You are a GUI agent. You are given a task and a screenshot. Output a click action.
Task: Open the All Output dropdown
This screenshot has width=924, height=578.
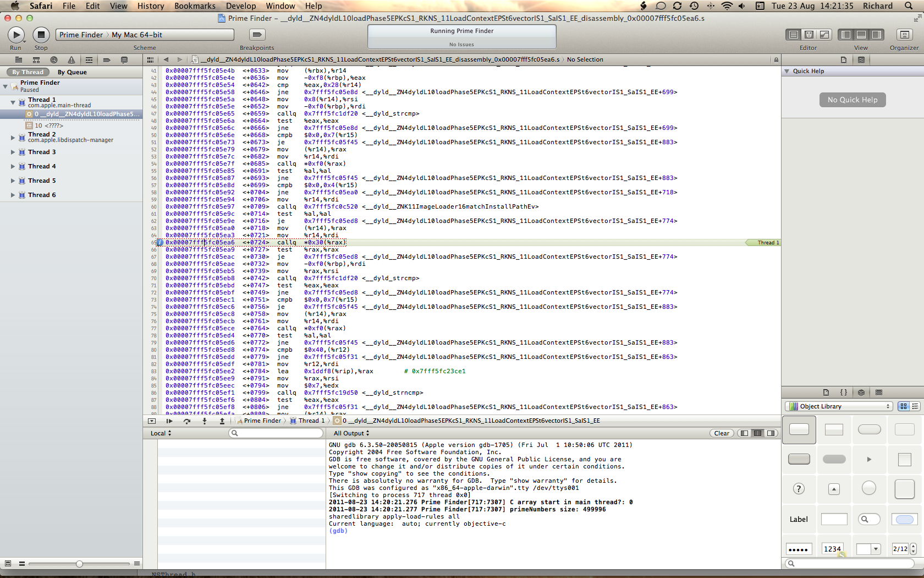coord(351,433)
